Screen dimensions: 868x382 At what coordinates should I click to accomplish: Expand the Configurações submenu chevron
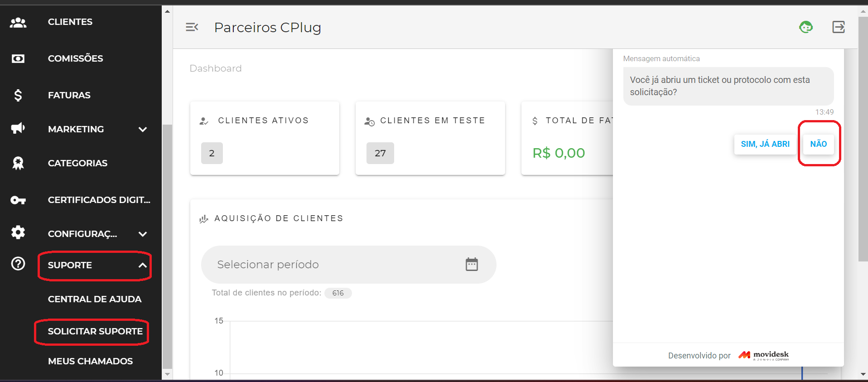(x=143, y=234)
